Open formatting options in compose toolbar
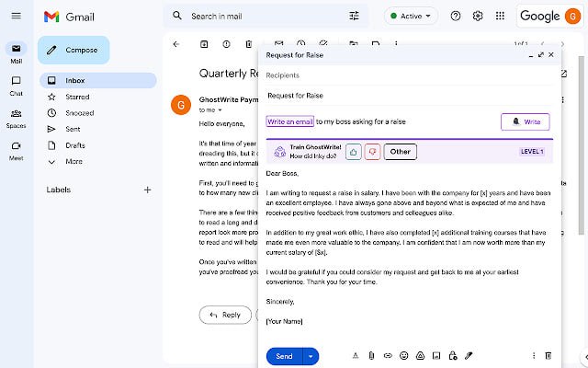This screenshot has width=588, height=368. [x=355, y=355]
